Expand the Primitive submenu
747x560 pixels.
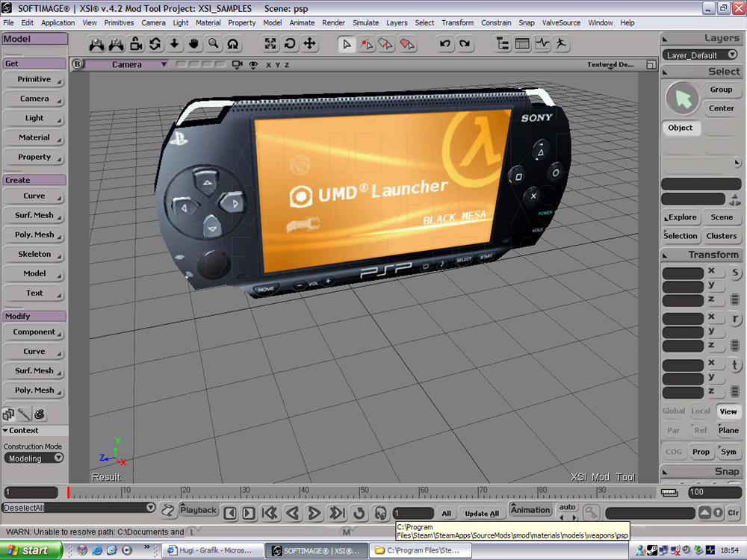34,79
